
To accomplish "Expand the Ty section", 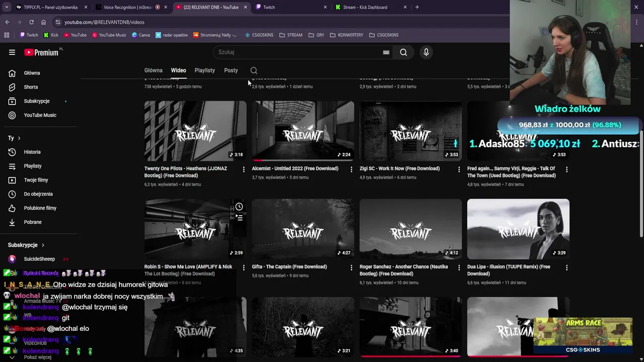I will (x=14, y=138).
